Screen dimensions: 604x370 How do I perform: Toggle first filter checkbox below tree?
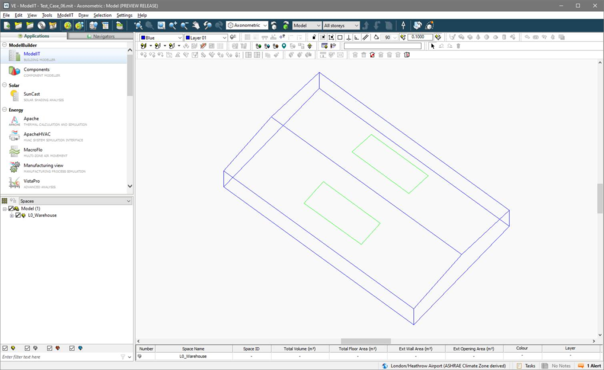point(5,348)
